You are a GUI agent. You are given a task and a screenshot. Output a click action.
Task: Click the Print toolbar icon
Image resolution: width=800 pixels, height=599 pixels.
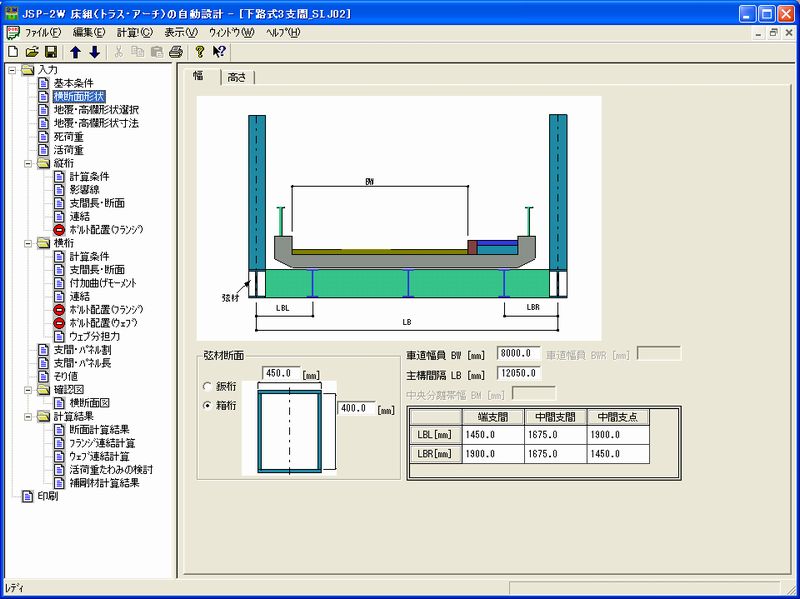[x=176, y=51]
